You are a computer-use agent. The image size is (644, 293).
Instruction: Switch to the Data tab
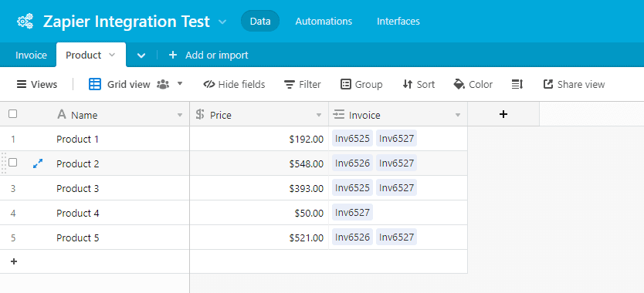260,21
